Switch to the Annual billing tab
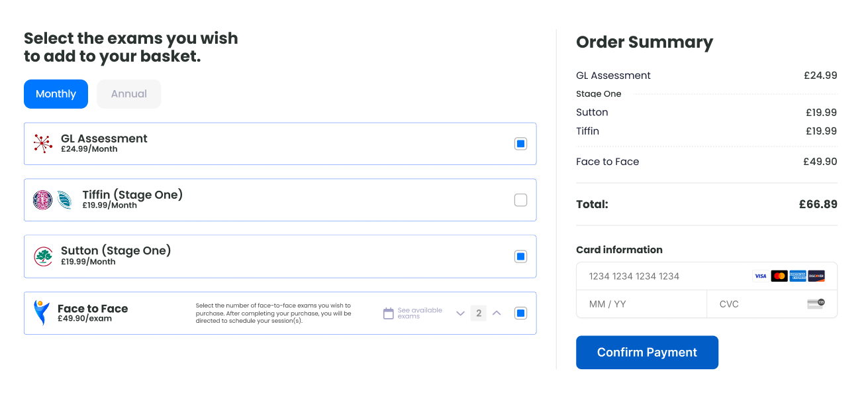The height and width of the screenshot is (399, 868). click(128, 94)
